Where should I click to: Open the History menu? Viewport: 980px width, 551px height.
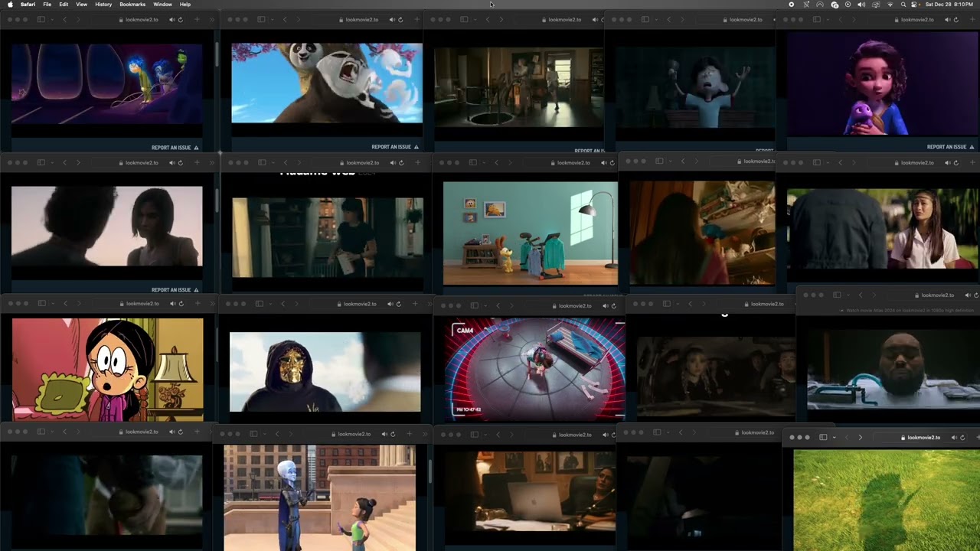[x=103, y=5]
